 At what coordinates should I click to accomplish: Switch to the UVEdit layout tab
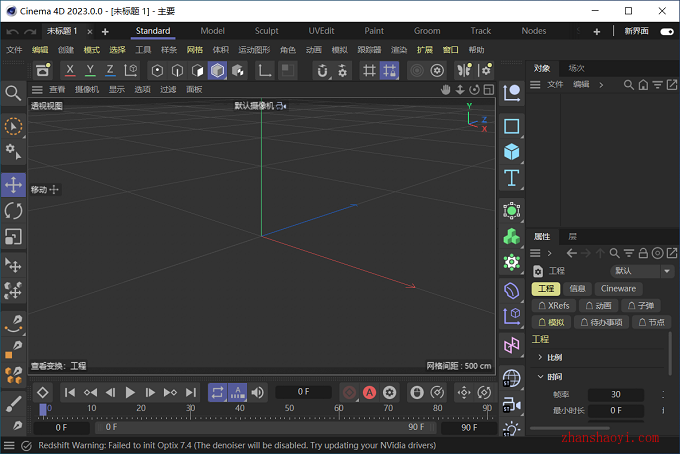(321, 31)
